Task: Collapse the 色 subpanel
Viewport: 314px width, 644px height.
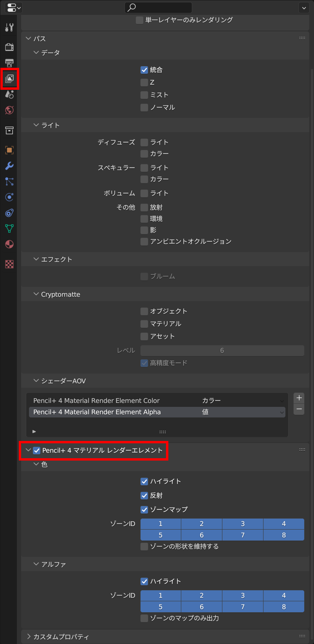Action: coord(36,464)
